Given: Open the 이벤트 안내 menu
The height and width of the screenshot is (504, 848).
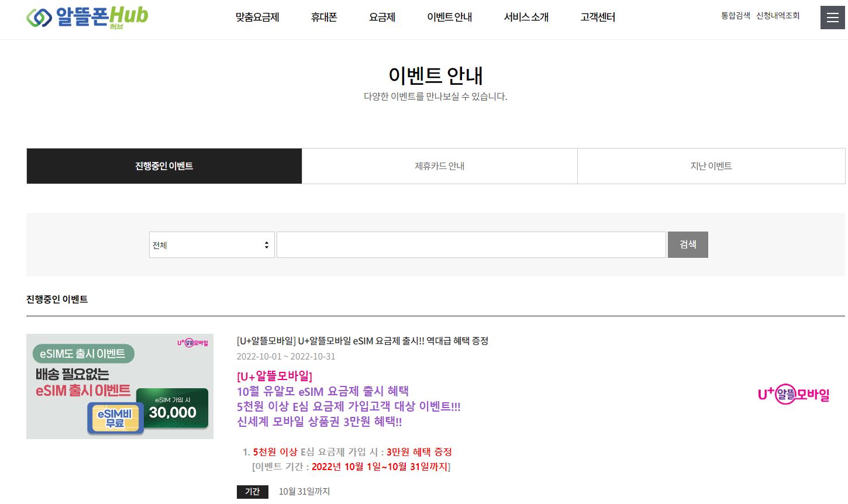Looking at the screenshot, I should [450, 18].
